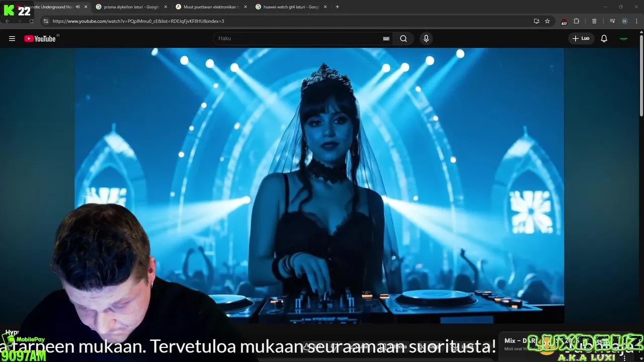Viewport: 644px width, 362px height.
Task: Open the YouTube account avatar menu
Action: click(624, 39)
